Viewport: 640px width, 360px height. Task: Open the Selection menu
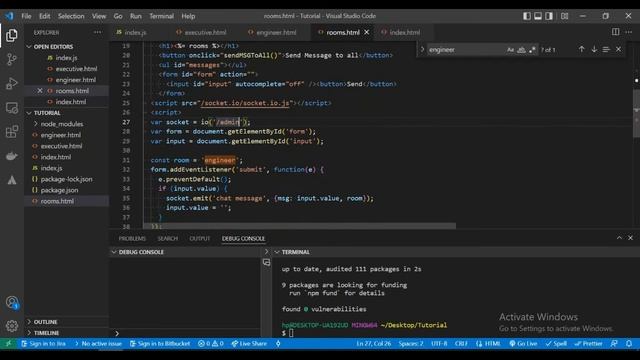click(x=71, y=16)
